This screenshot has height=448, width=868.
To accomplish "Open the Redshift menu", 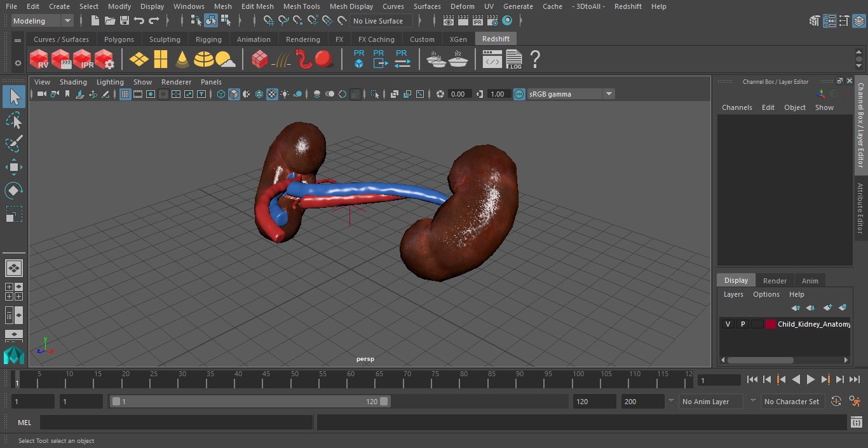I will pos(628,6).
